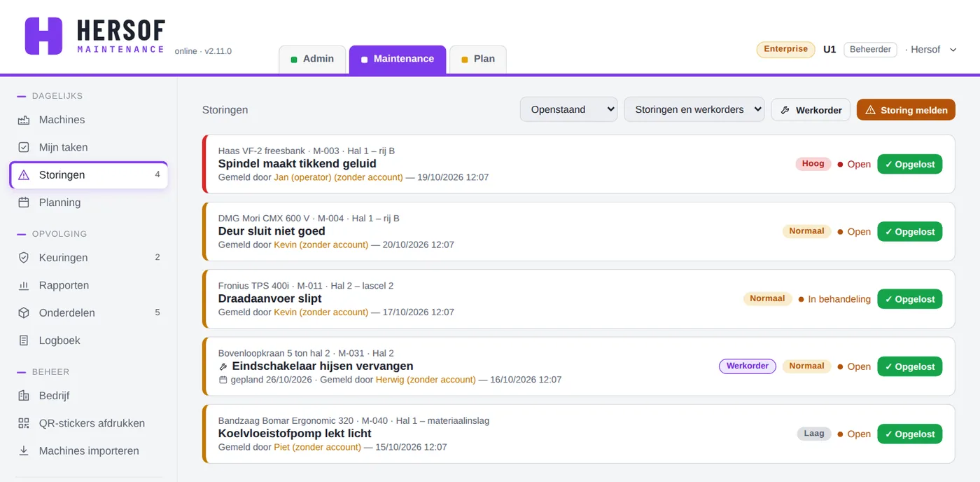Click wrench icon beside Eindschakelaar hijsen vervangen
The width and height of the screenshot is (980, 482).
223,366
